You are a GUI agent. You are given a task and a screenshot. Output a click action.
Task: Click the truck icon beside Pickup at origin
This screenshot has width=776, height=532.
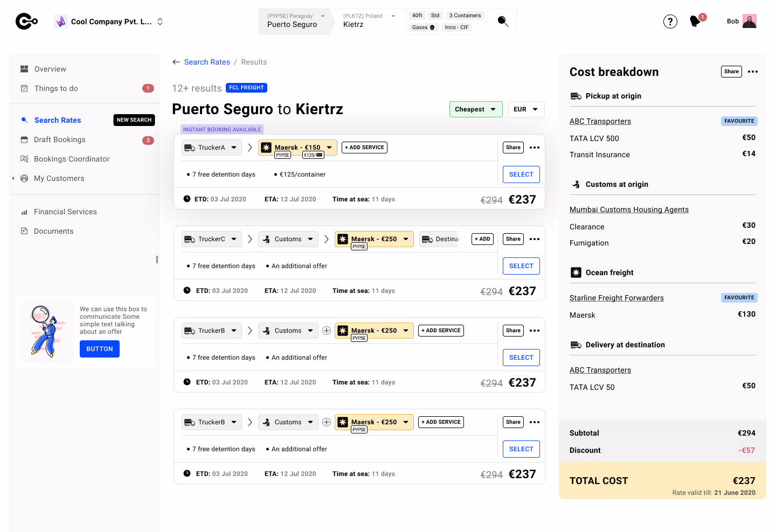pyautogui.click(x=576, y=96)
